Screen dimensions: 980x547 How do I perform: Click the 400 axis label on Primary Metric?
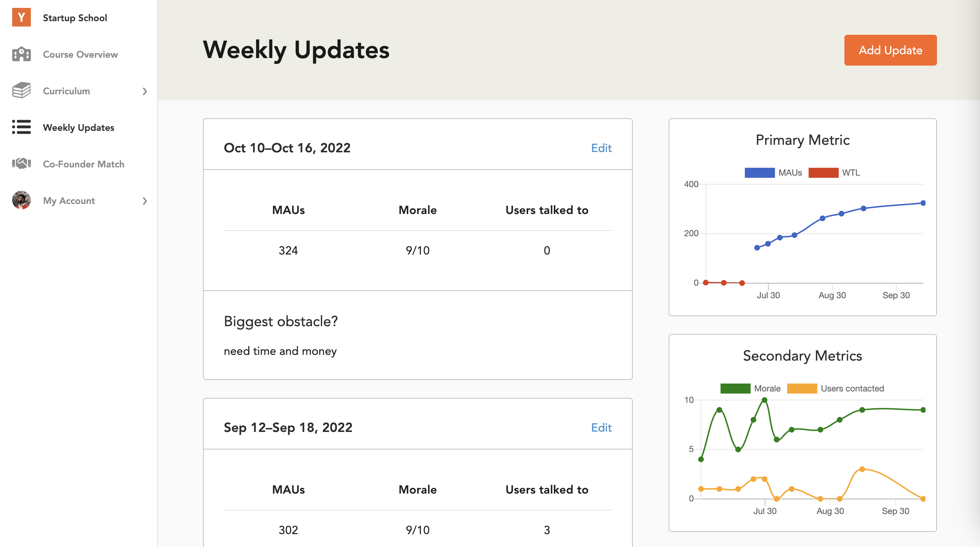[691, 184]
